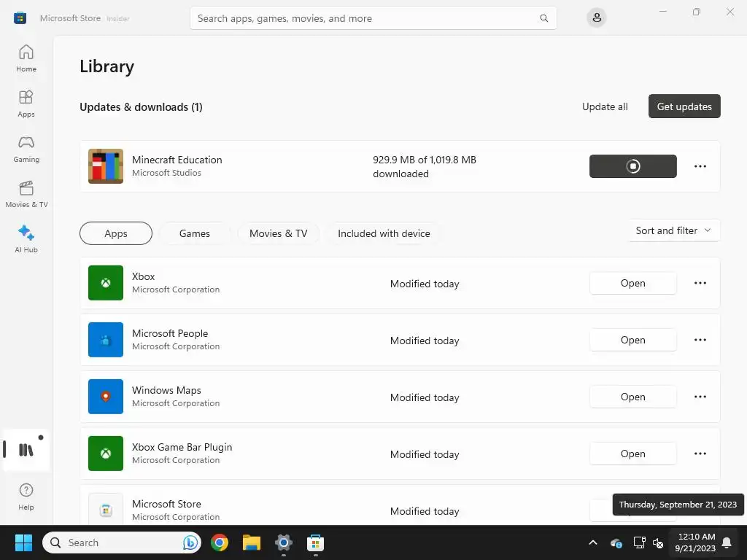
Task: Click the Xbox Game Bar Plugin name
Action: (182, 447)
